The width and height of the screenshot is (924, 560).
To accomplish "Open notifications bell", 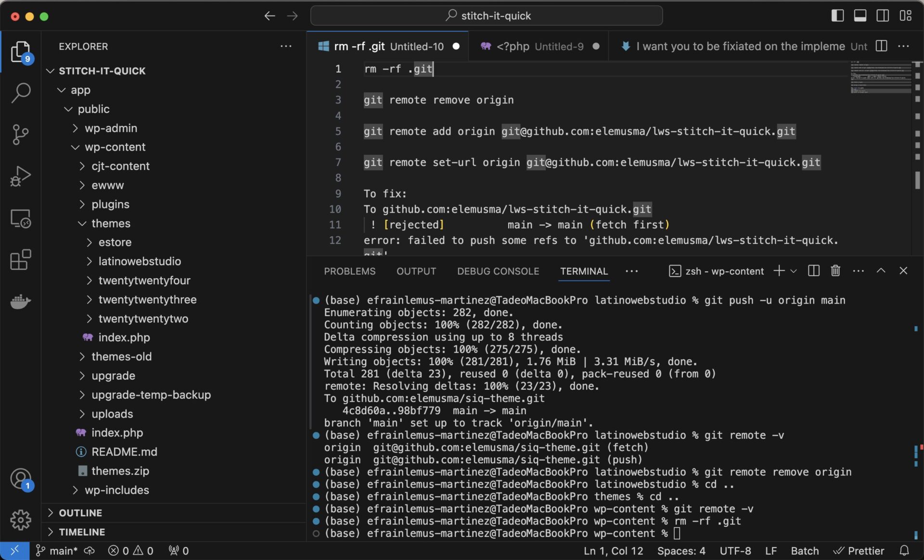I will (x=904, y=550).
